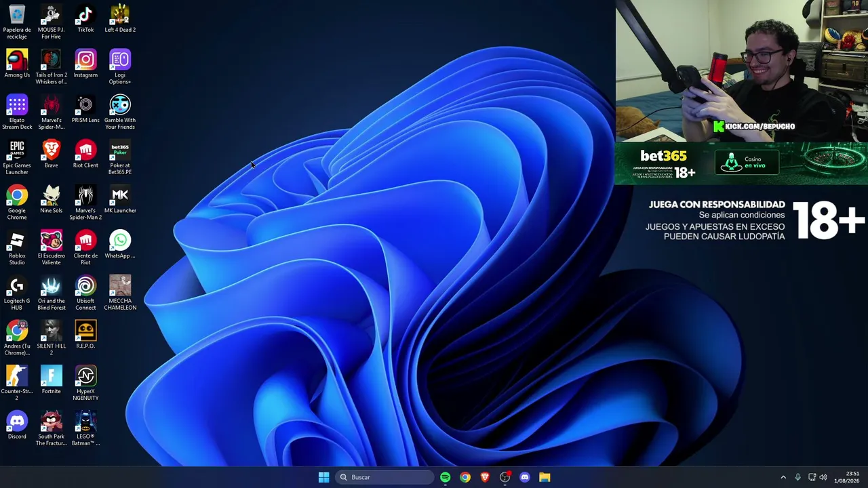The height and width of the screenshot is (488, 868).
Task: Click the Buscar taskbar search box
Action: pos(384,477)
